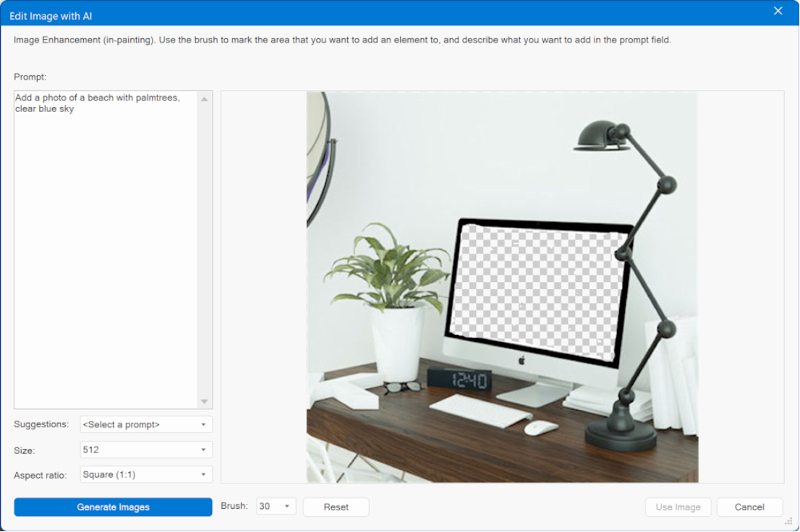Click the prompt box scroll up arrow
This screenshot has height=532, width=800.
click(205, 99)
